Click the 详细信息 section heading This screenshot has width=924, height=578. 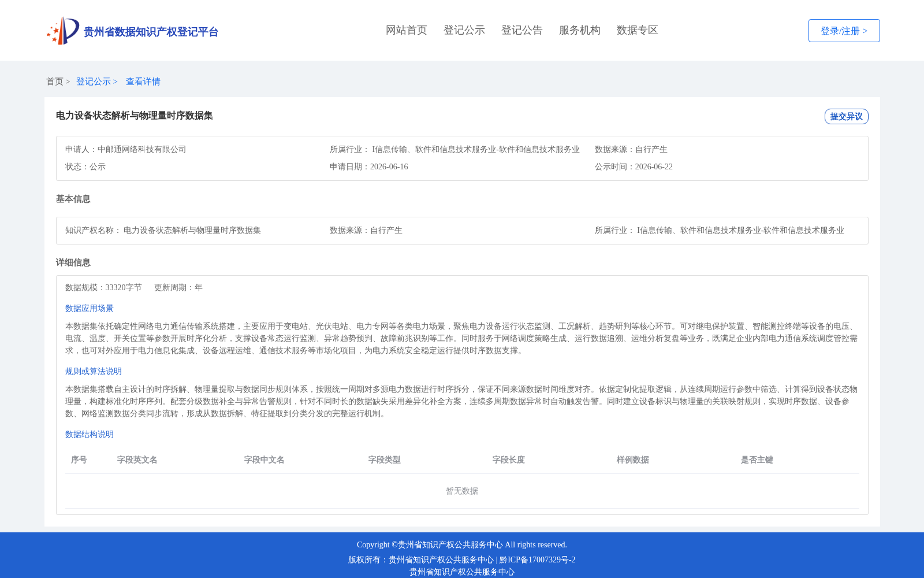click(73, 262)
